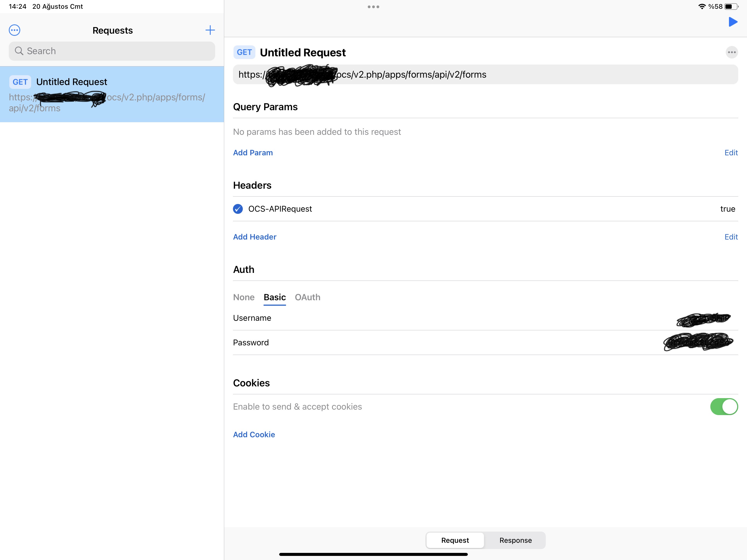Click Edit next to Headers
Viewport: 747px width, 560px height.
pos(731,237)
